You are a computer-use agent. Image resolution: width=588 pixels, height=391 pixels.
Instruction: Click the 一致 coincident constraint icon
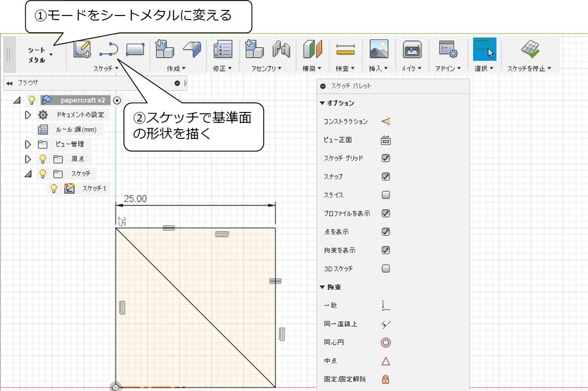point(385,305)
